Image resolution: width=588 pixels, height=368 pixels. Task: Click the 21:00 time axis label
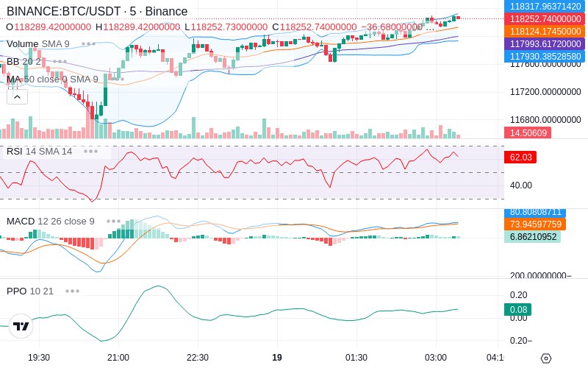[x=118, y=358]
